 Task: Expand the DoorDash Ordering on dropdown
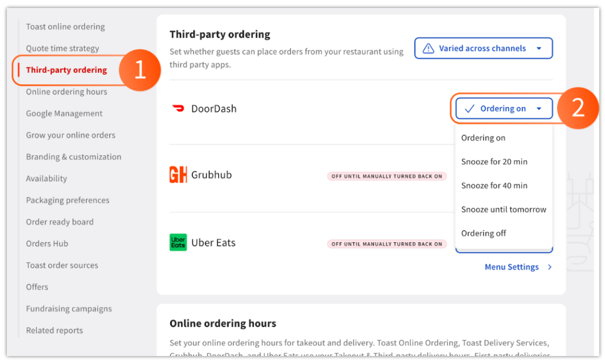[x=503, y=109]
